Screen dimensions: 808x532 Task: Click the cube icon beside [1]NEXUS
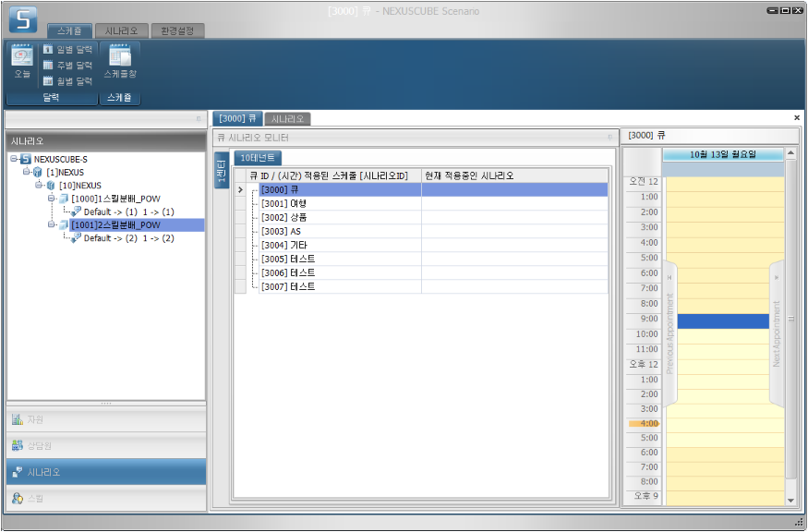[x=38, y=172]
